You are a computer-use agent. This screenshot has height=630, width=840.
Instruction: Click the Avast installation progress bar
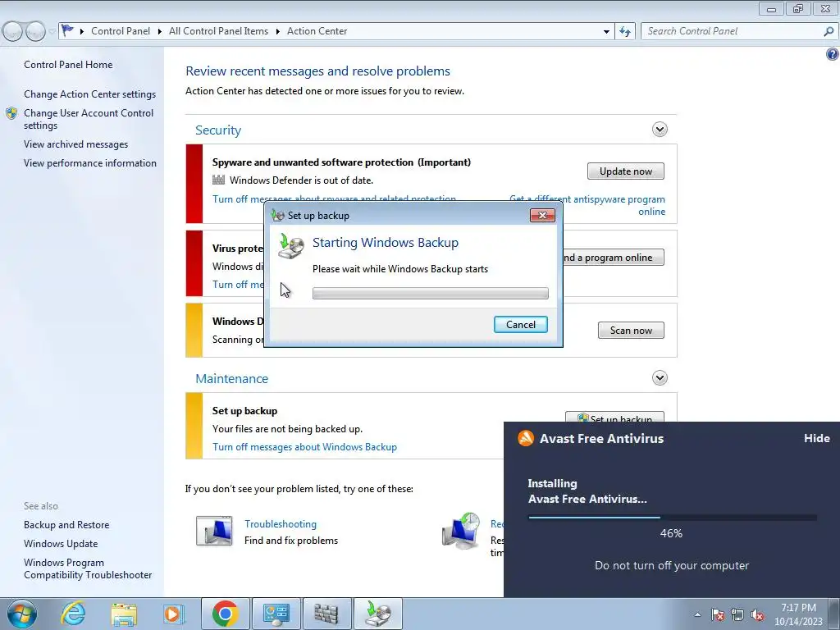pyautogui.click(x=673, y=518)
